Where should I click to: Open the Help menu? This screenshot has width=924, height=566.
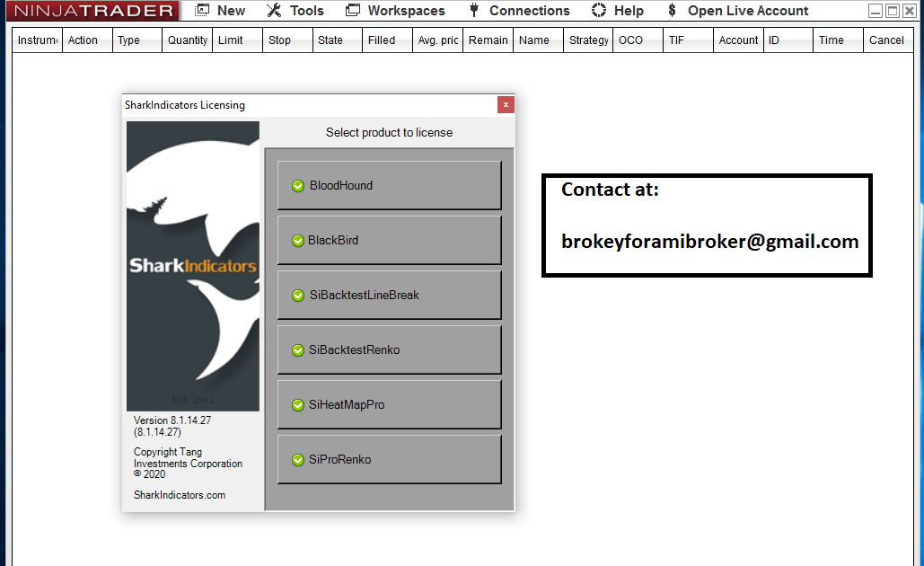618,11
